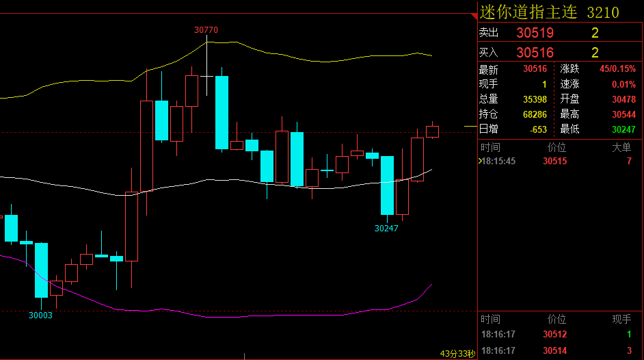644x360 pixels.
Task: Click the 买入 label
Action: 489,52
